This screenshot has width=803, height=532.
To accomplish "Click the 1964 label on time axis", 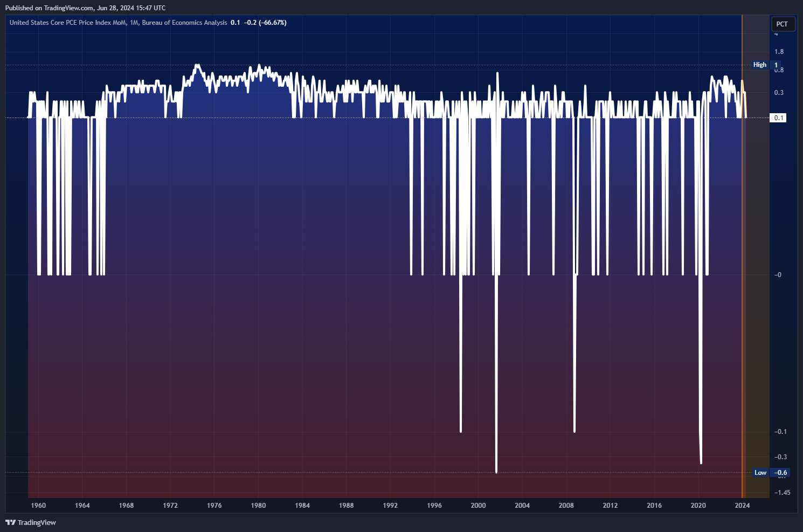I will 82,506.
